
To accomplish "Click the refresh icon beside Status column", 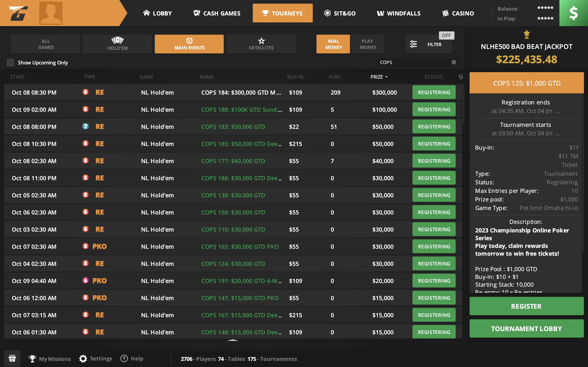I will tap(461, 77).
